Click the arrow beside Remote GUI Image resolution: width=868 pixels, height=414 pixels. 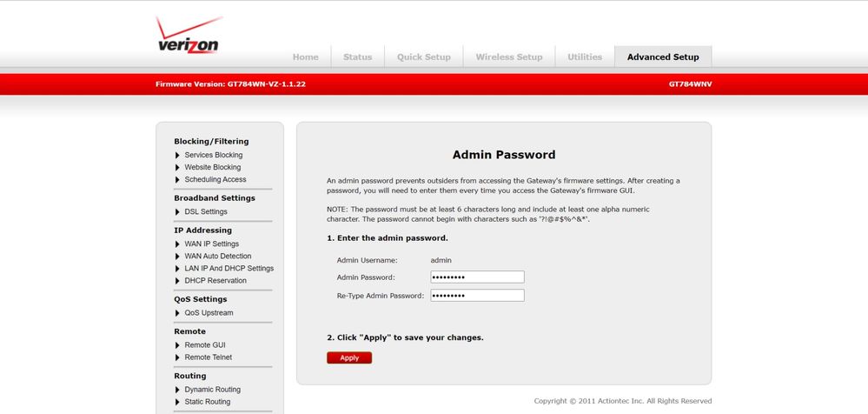(x=177, y=345)
